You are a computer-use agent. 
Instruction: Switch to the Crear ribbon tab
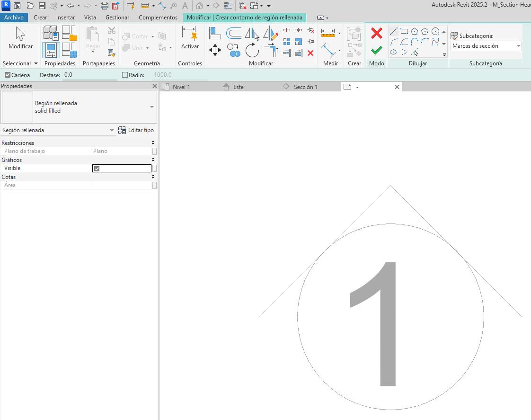pos(40,17)
